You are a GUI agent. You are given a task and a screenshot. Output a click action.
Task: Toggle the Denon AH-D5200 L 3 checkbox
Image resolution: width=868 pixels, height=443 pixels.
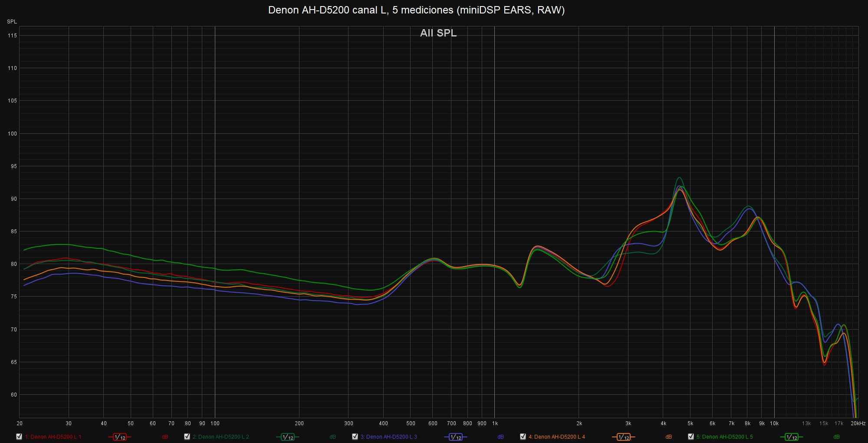coord(355,436)
